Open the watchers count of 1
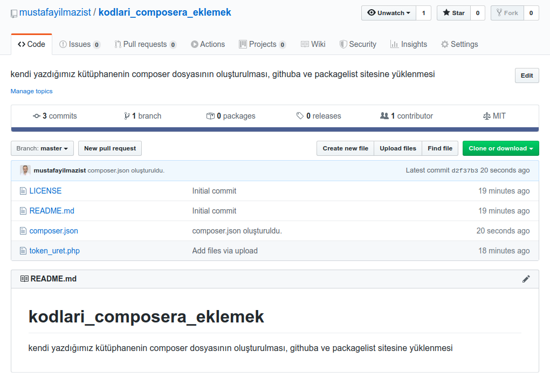This screenshot has width=550, height=392. pos(424,13)
